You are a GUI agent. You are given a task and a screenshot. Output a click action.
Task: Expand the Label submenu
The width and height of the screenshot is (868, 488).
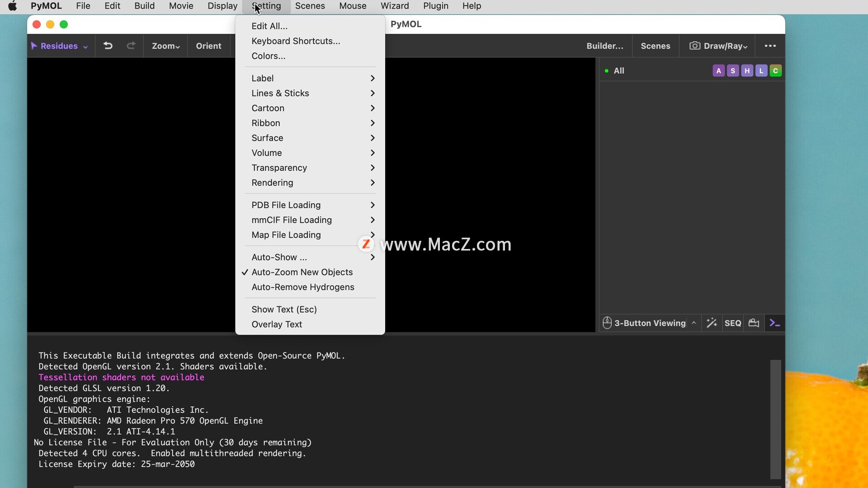tap(310, 78)
